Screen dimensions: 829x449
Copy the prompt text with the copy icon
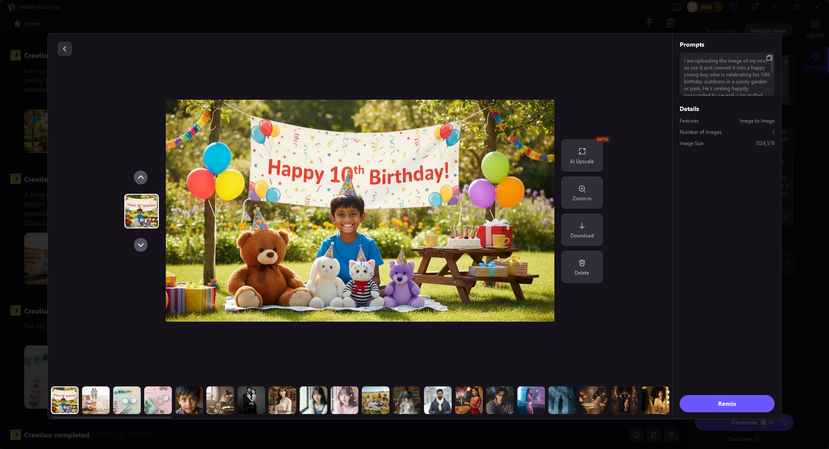769,58
